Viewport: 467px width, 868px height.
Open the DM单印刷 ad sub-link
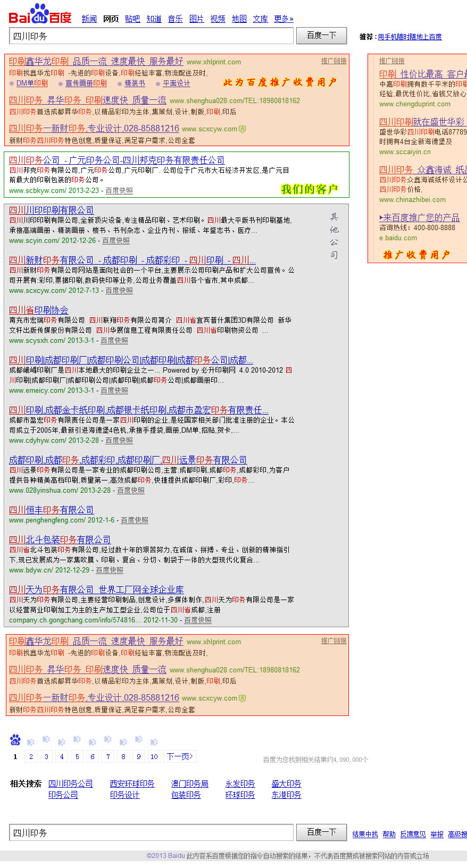point(32,83)
